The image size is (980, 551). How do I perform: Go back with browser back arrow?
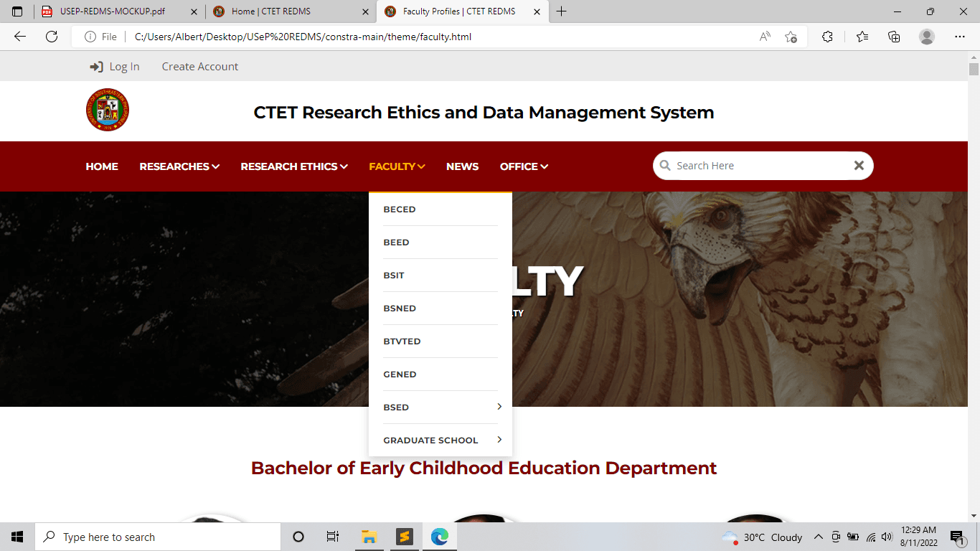[x=19, y=37]
